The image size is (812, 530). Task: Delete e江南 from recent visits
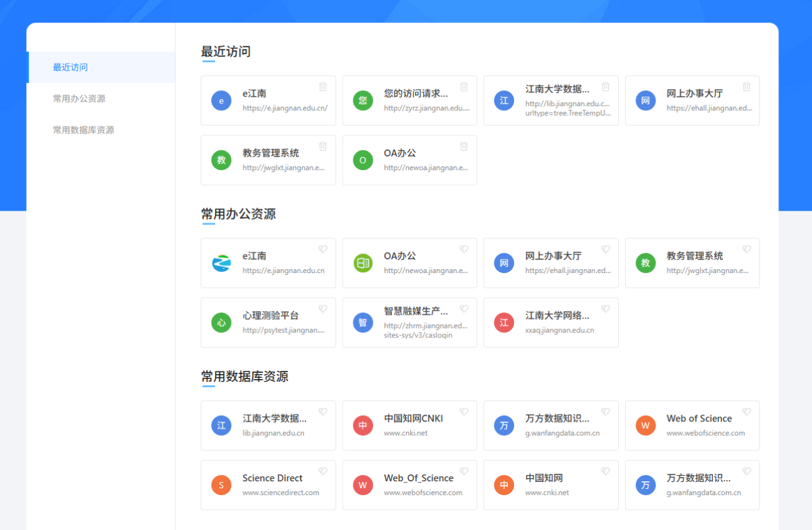tap(323, 87)
